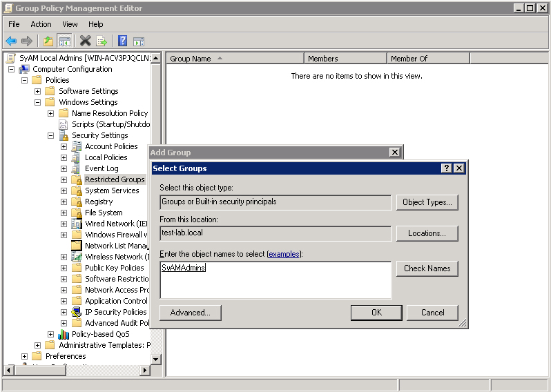Click the examples hyperlink
551x392 pixels.
coord(284,254)
